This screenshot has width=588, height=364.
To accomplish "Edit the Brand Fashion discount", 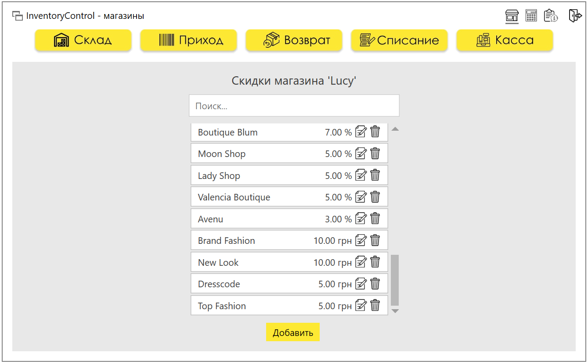I will [361, 240].
